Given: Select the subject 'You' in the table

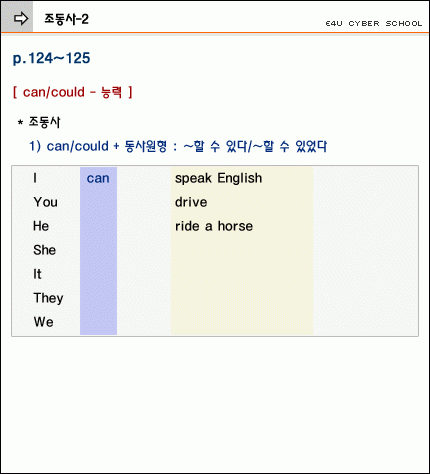Looking at the screenshot, I should [46, 202].
